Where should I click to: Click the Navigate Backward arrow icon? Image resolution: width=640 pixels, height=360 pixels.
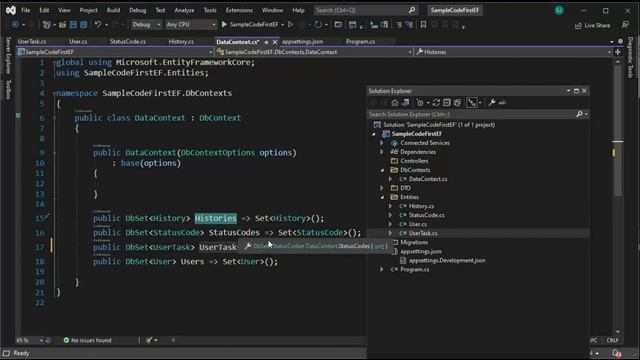[x=15, y=24]
